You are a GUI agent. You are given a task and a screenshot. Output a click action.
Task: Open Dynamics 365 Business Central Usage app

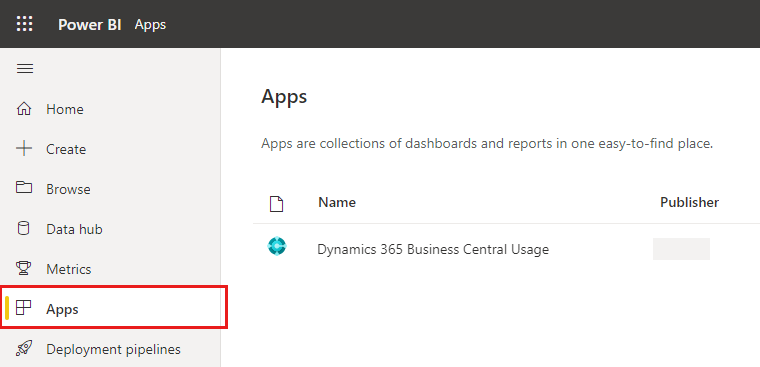point(433,249)
